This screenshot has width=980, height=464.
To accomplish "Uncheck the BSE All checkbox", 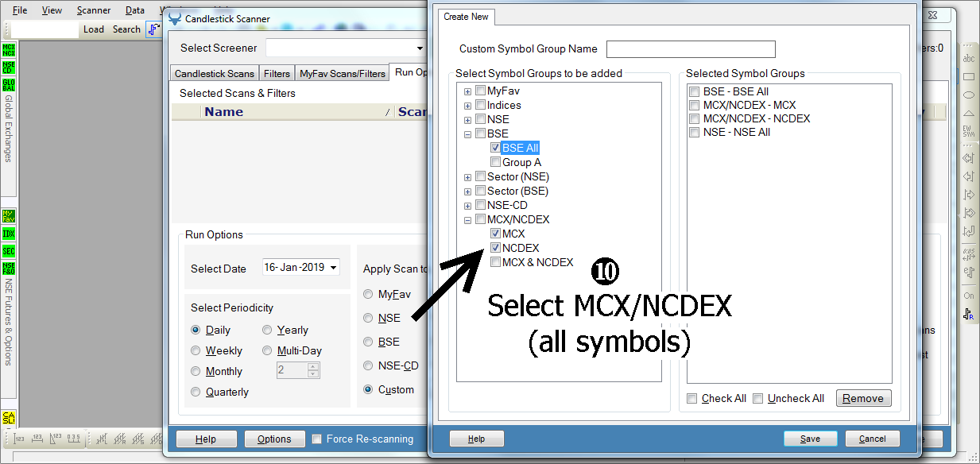I will [496, 148].
